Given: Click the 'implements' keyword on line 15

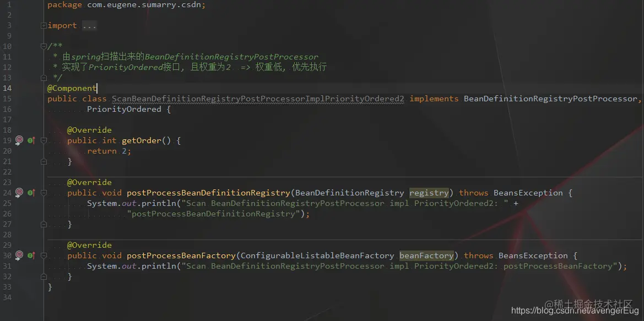Looking at the screenshot, I should [434, 99].
